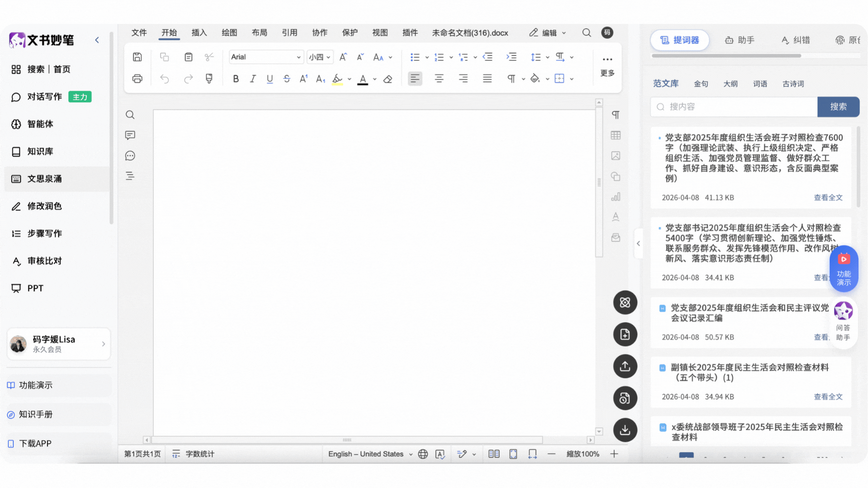Open the Arial font family dropdown
This screenshot has width=868, height=488.
click(x=266, y=57)
